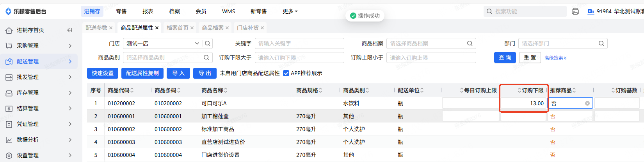The height and width of the screenshot is (162, 644).
Task: Click the 乐檬零售后台 logo icon
Action: pos(8,11)
